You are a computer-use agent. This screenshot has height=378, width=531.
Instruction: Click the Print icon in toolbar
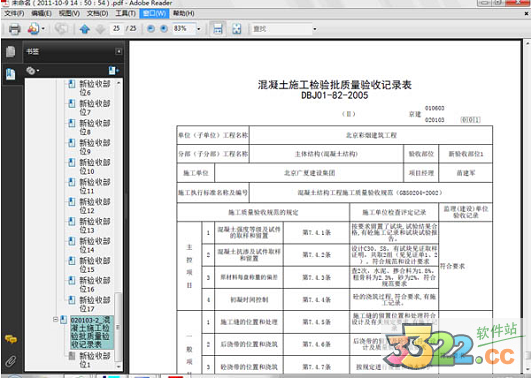pos(14,29)
